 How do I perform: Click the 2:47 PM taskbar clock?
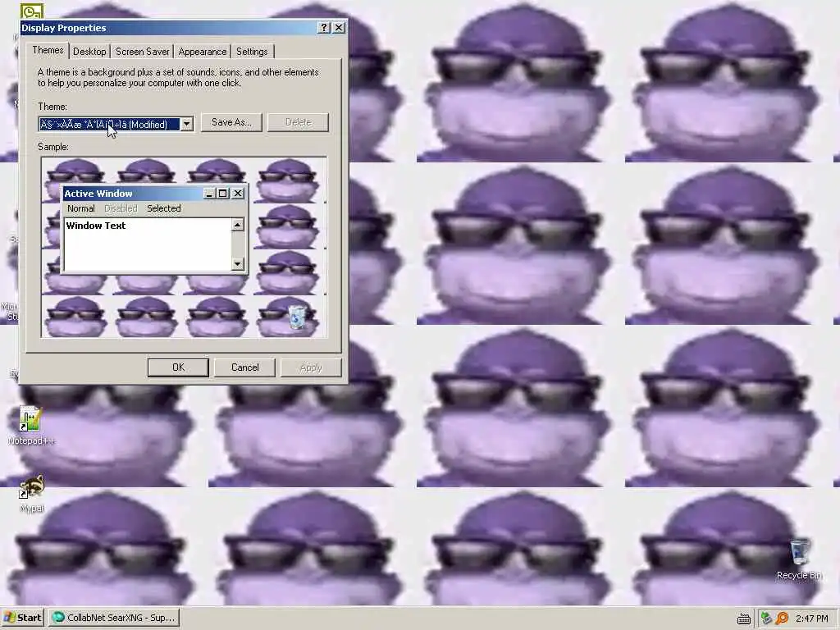click(x=811, y=619)
